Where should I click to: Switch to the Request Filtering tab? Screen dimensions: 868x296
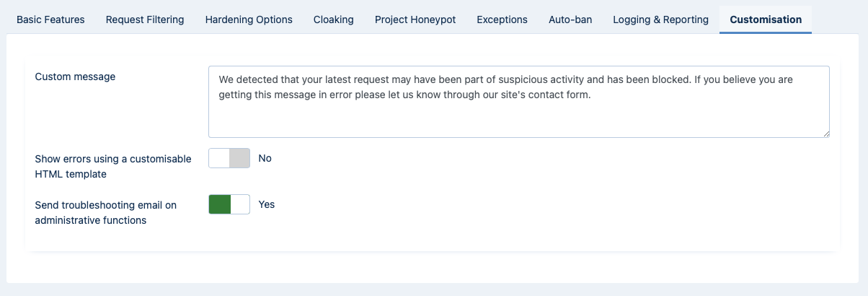[145, 19]
